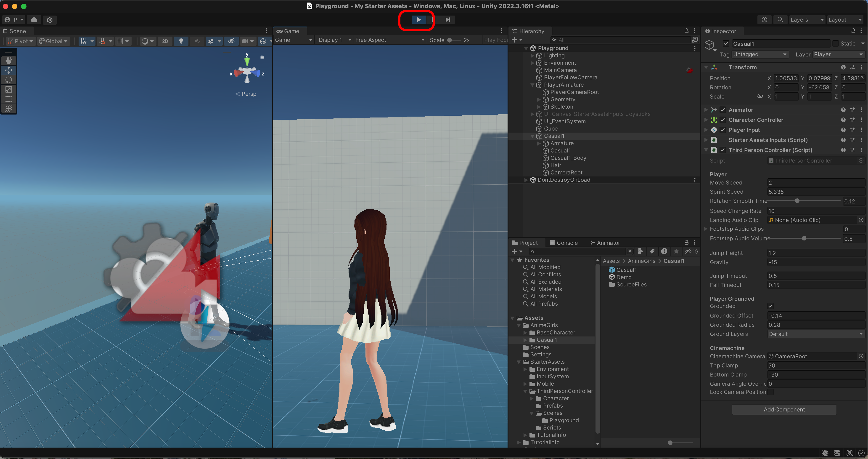
Task: Select the Hand tool in Scene
Action: pyautogui.click(x=9, y=60)
